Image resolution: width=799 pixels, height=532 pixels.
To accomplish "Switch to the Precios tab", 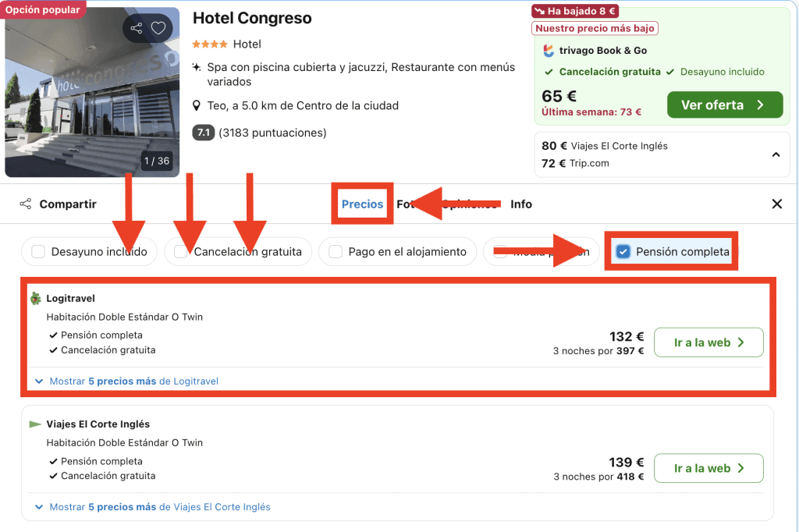I will click(362, 204).
